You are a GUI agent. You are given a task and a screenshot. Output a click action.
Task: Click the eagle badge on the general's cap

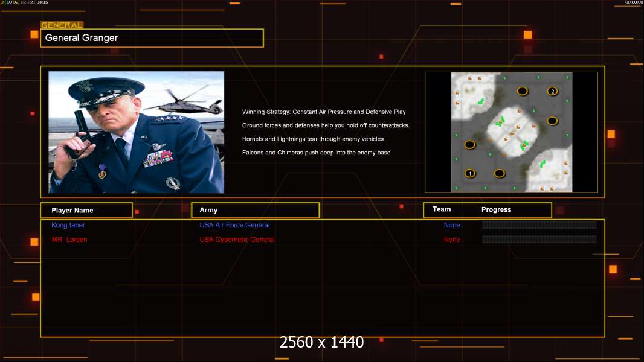(85, 84)
